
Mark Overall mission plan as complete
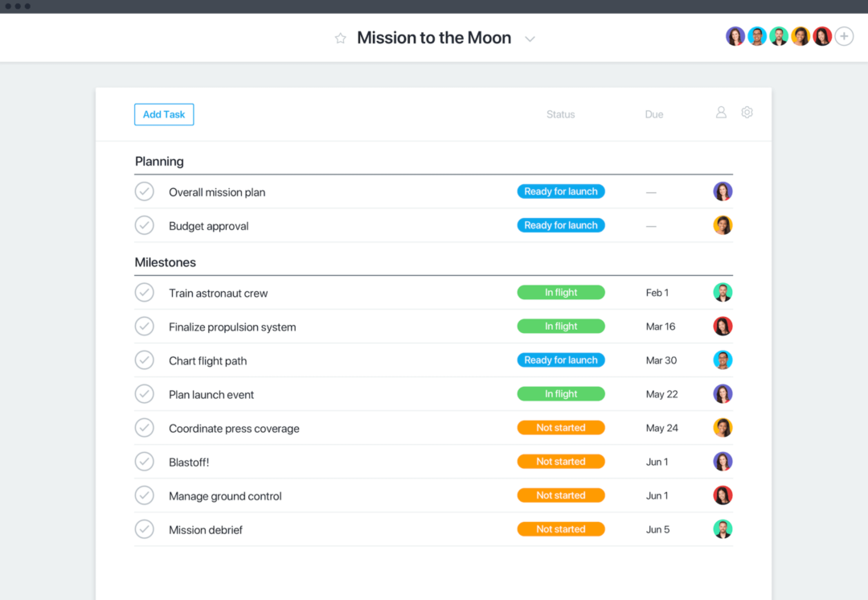click(145, 191)
